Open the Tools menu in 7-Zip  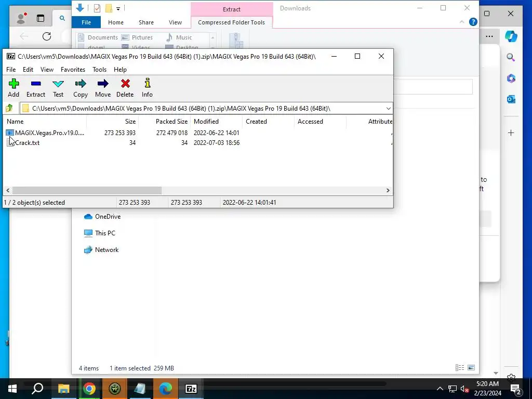(x=99, y=70)
